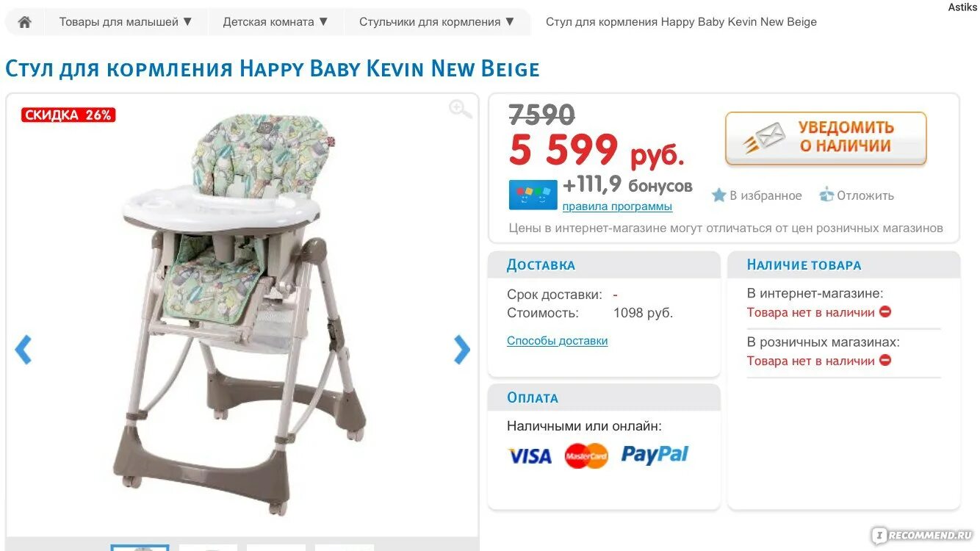Show the next product photo
This screenshot has width=980, height=551.
(461, 350)
